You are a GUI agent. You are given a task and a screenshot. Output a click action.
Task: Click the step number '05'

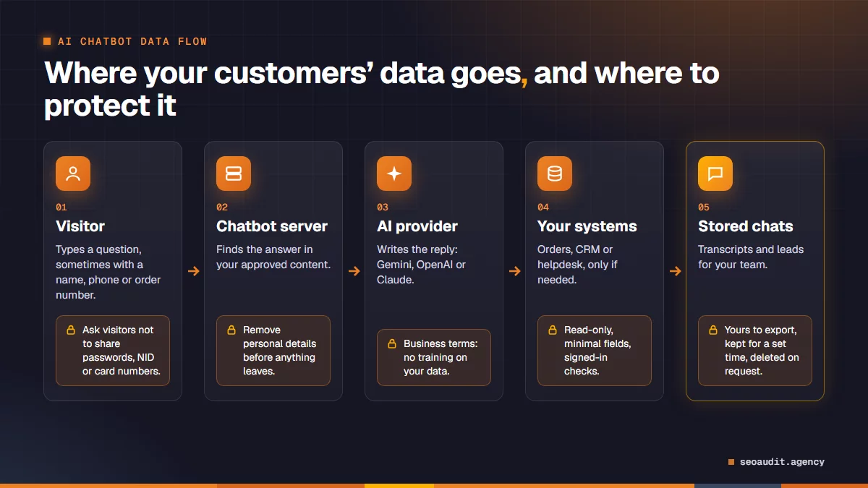point(704,207)
